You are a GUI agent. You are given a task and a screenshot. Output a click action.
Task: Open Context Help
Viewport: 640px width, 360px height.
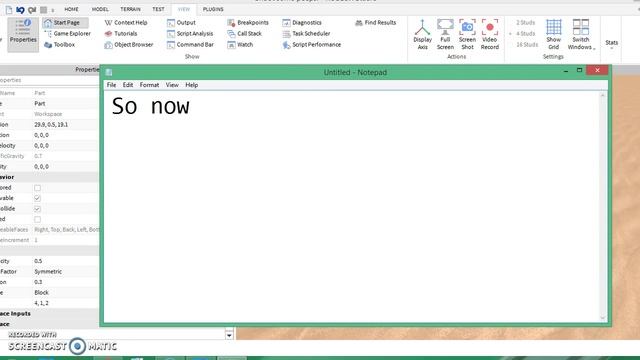(x=126, y=22)
